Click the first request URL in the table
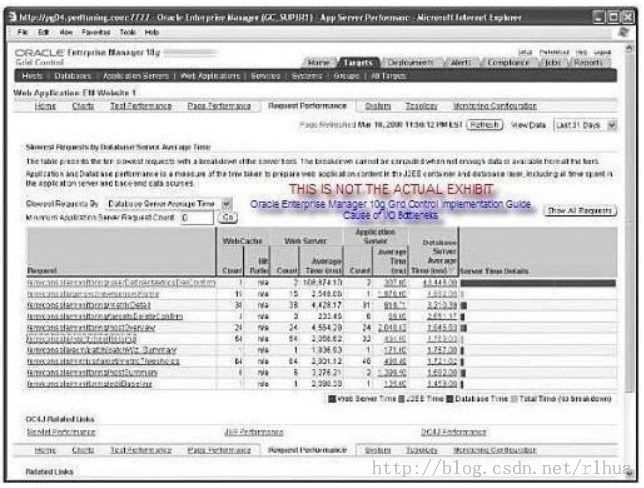 pos(121,283)
